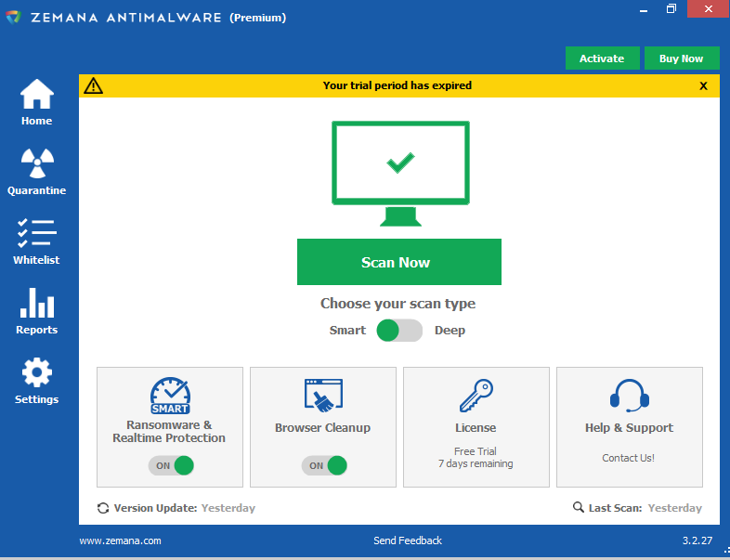Click the 'Help & Support' title text
The image size is (730, 560).
[x=630, y=428]
